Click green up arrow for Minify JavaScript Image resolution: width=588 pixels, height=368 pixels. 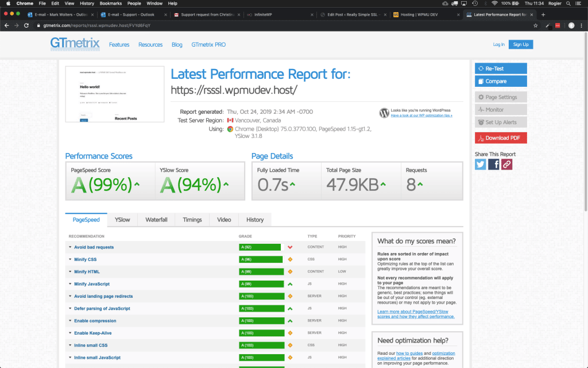click(x=290, y=284)
